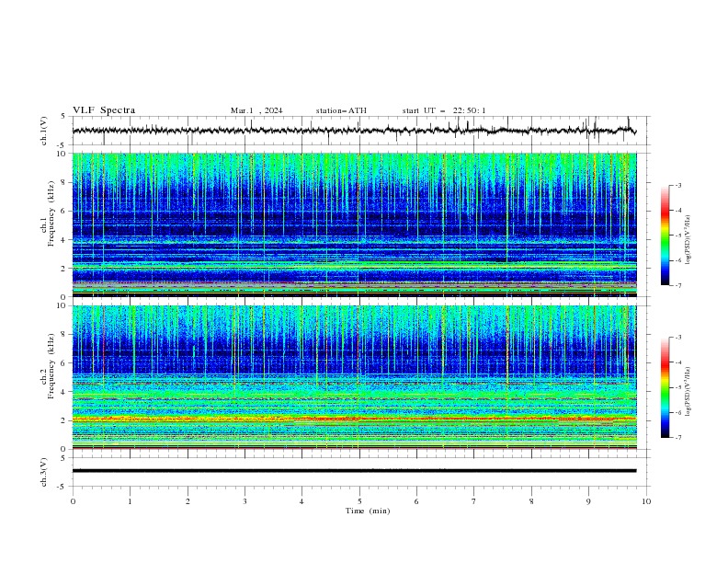
Task: Click the thick black ch.3 voltage trace
Action: pyautogui.click(x=354, y=471)
